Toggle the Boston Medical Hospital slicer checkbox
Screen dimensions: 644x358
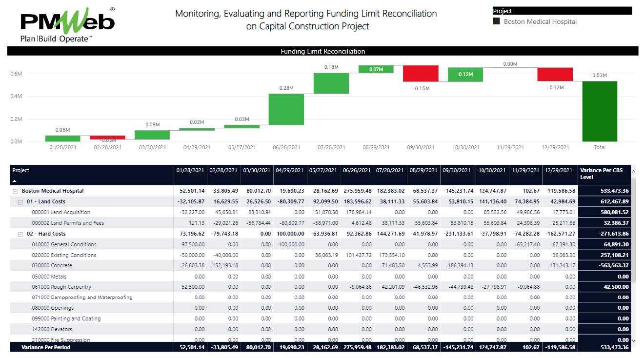click(x=497, y=21)
